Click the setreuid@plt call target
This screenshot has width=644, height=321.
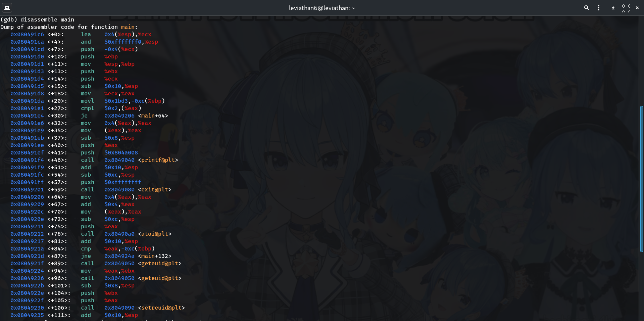coord(161,308)
